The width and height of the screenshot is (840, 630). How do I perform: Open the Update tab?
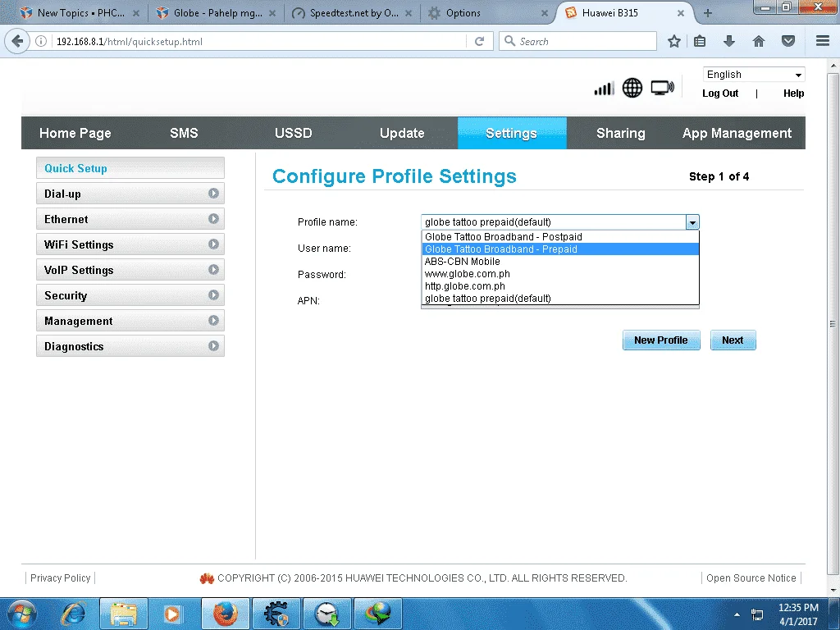pos(402,133)
